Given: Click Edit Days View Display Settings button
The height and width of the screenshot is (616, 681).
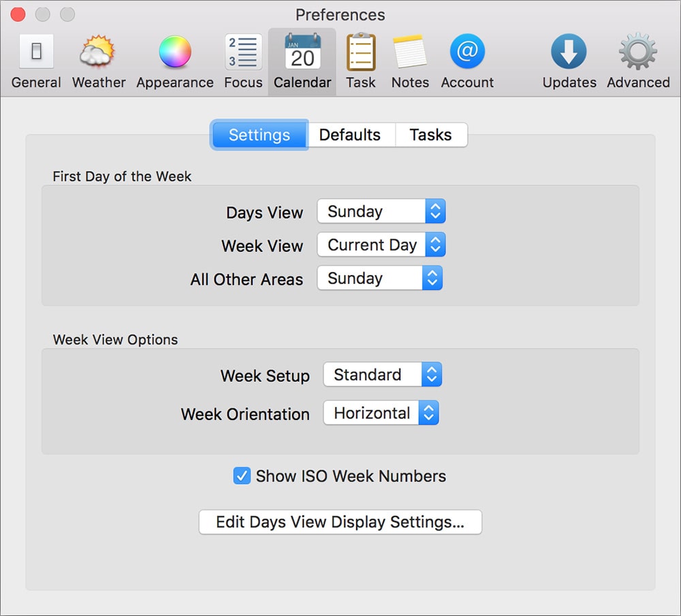Looking at the screenshot, I should (340, 522).
